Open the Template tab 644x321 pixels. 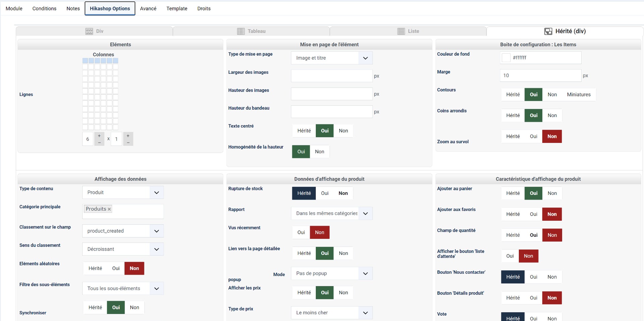point(177,8)
